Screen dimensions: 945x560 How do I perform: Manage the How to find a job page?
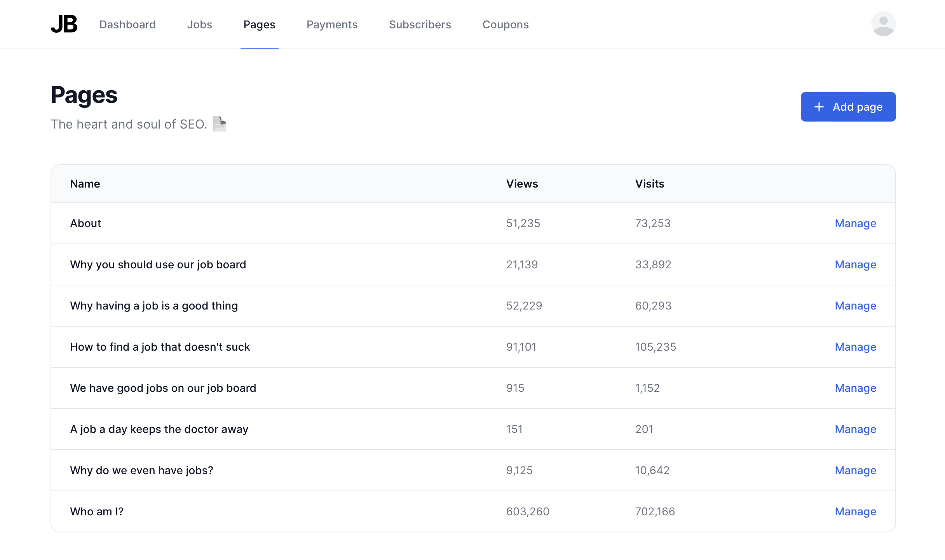(855, 347)
